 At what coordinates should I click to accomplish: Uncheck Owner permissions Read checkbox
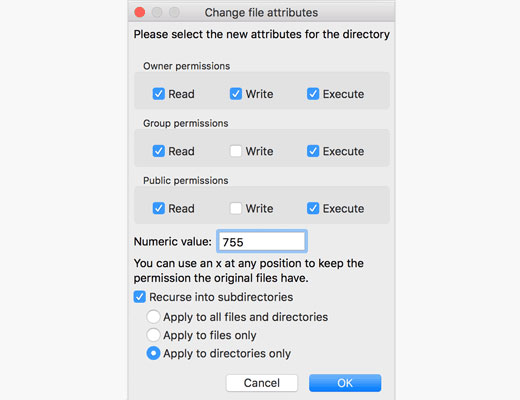[159, 94]
